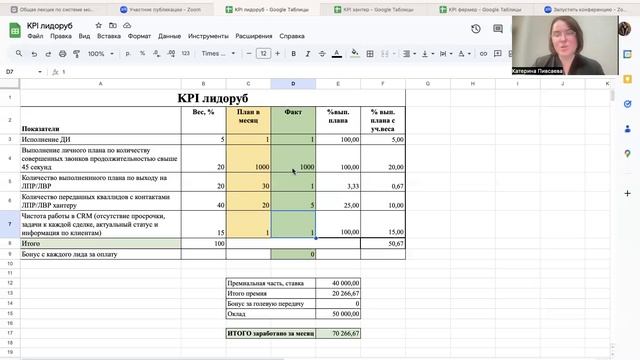This screenshot has height=360, width=640.
Task: Select column D header
Action: (293, 84)
